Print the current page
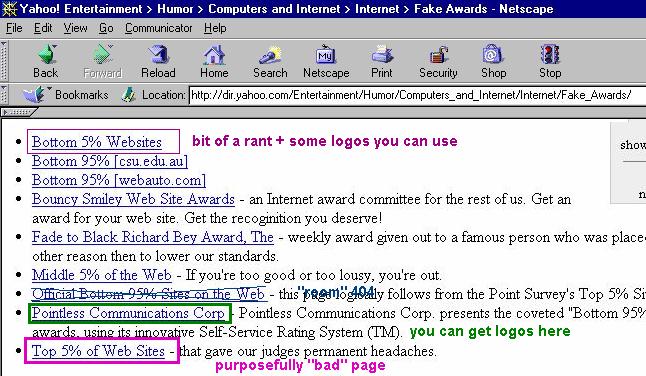 382,62
